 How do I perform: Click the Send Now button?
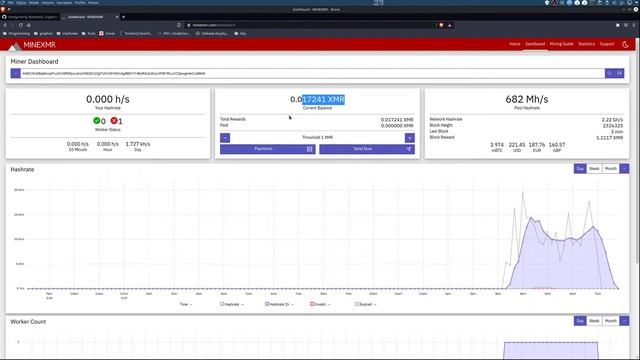click(367, 149)
